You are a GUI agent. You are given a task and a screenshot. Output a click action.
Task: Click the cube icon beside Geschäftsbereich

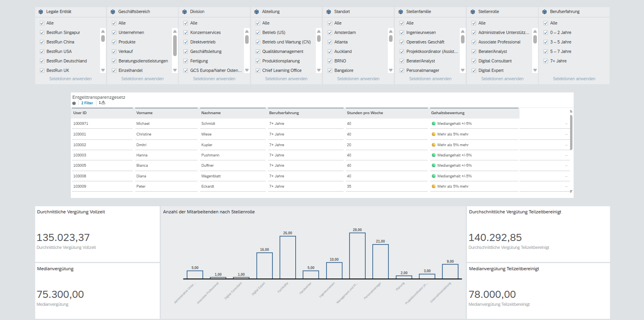coord(113,12)
